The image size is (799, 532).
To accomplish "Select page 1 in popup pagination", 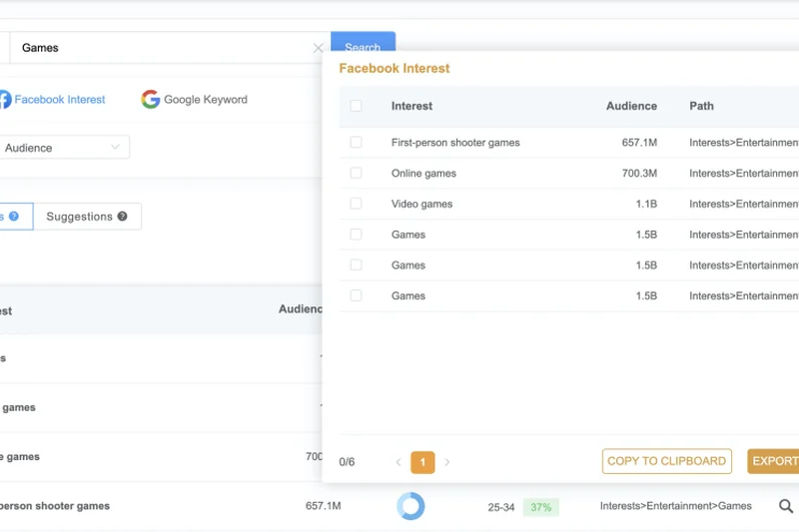I will click(x=422, y=462).
